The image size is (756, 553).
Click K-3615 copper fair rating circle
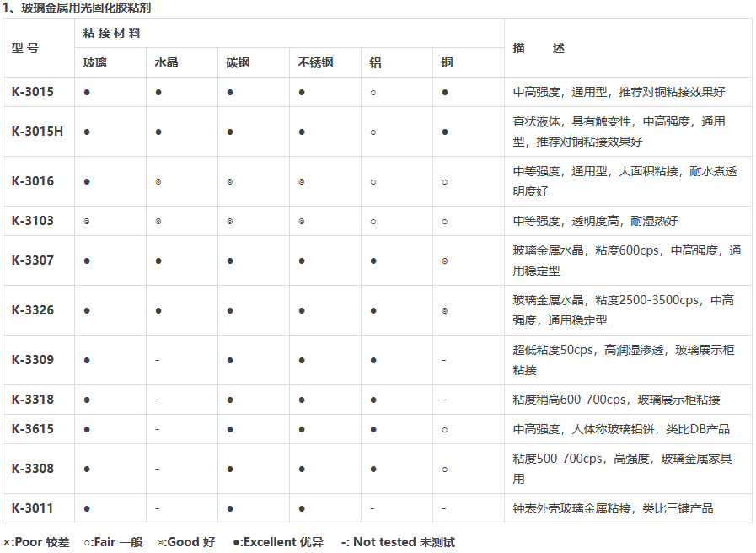coord(445,430)
